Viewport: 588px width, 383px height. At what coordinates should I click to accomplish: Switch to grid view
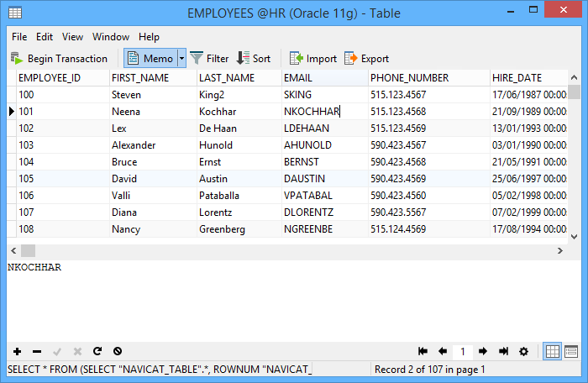[552, 351]
